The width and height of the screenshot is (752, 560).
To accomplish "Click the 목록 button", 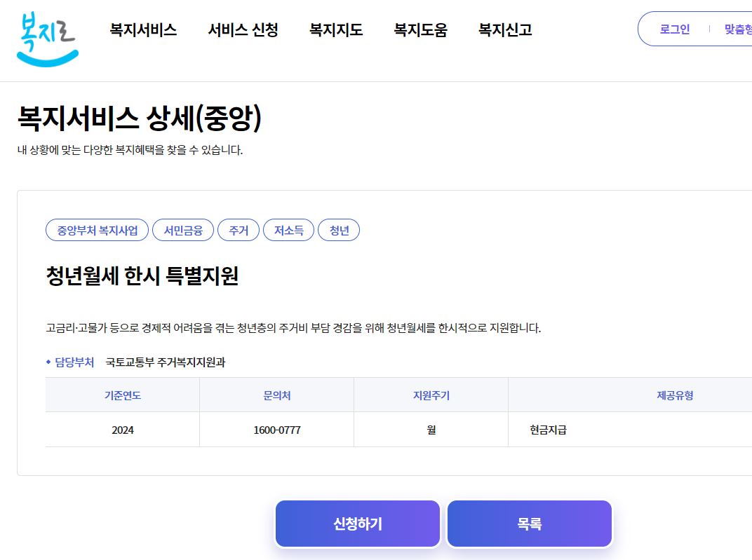I will tap(530, 524).
